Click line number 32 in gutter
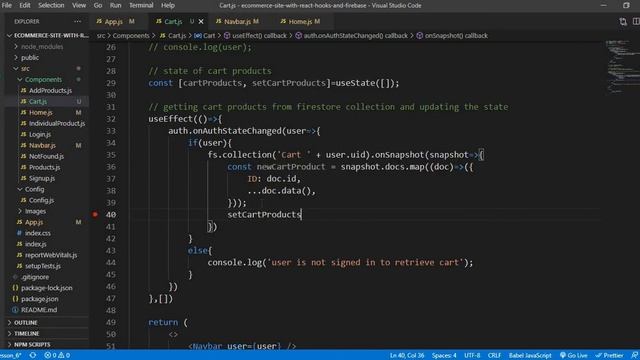This screenshot has height=360, width=640. (111, 119)
